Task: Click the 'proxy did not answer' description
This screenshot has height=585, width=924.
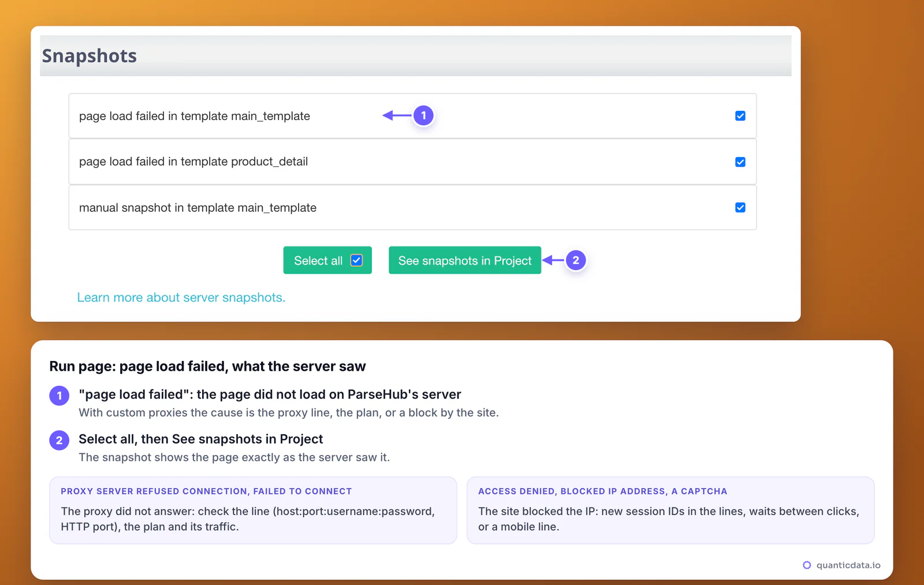Action: tap(248, 519)
